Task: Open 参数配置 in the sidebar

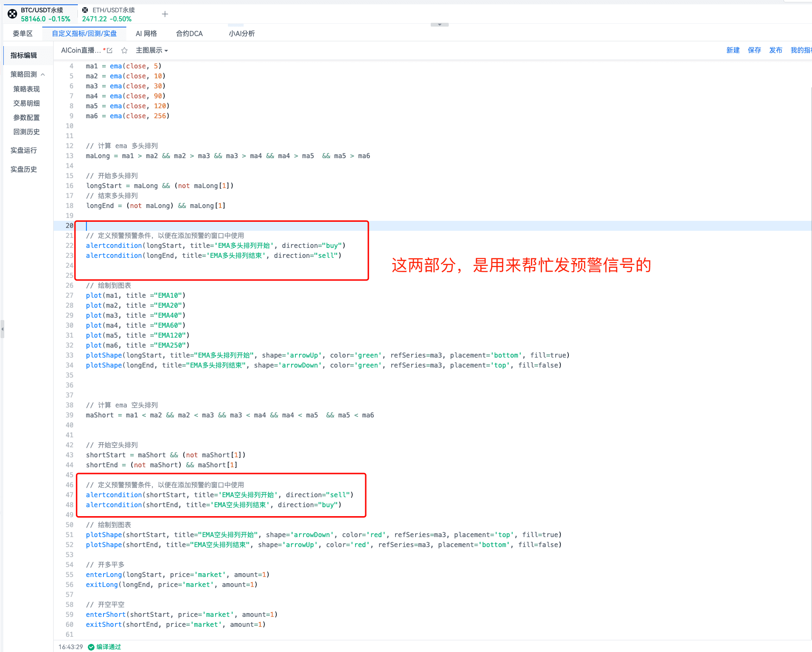Action: 27,118
